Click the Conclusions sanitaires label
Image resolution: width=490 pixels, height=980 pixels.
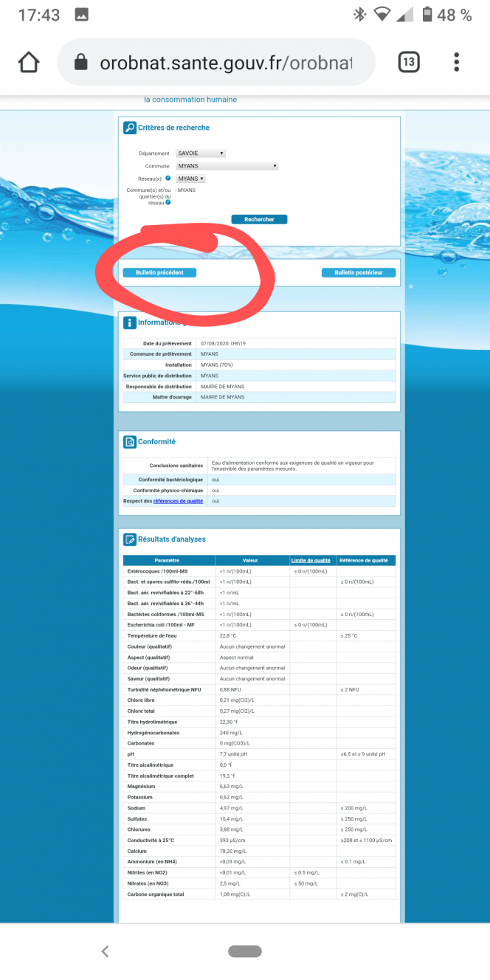coord(176,466)
